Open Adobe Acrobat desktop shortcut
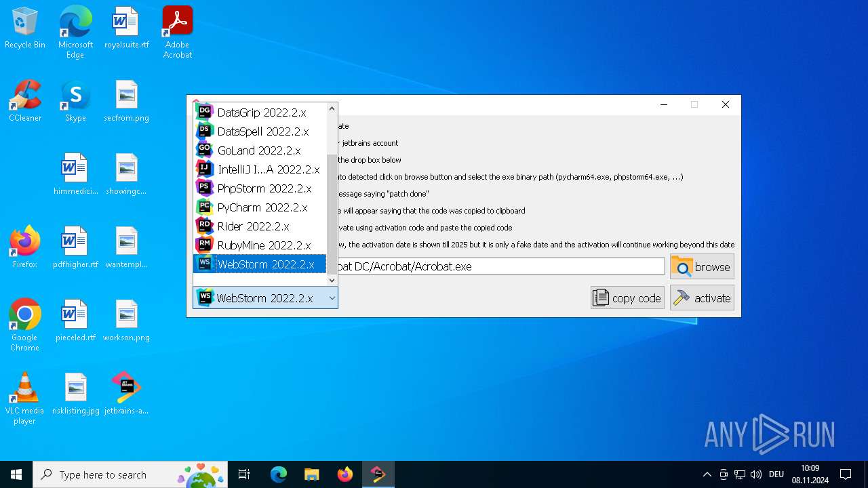The height and width of the screenshot is (488, 868). 178,33
